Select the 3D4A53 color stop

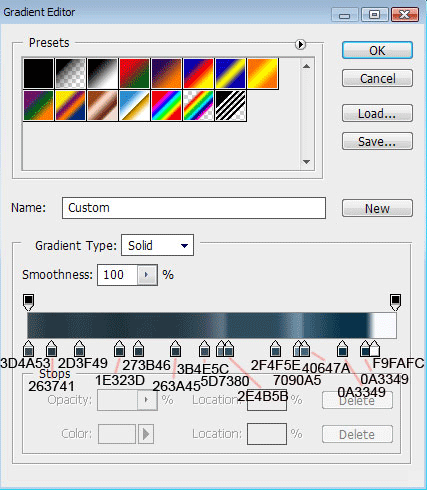[29, 349]
